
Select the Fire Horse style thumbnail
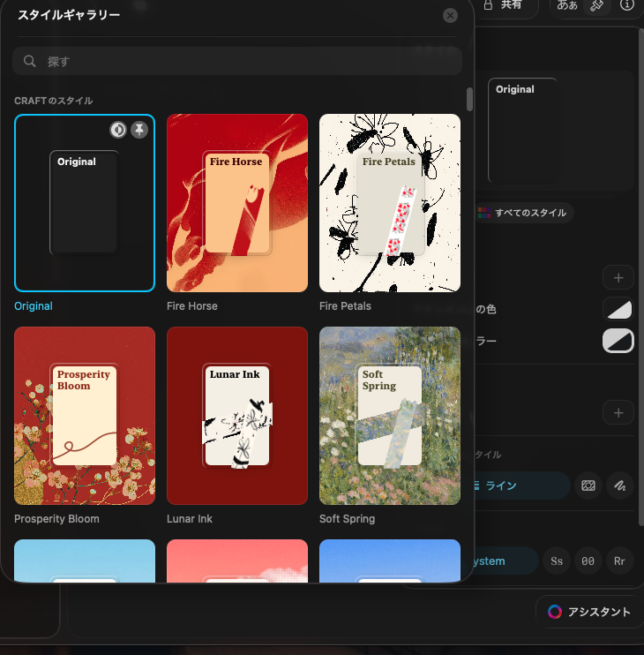(237, 203)
